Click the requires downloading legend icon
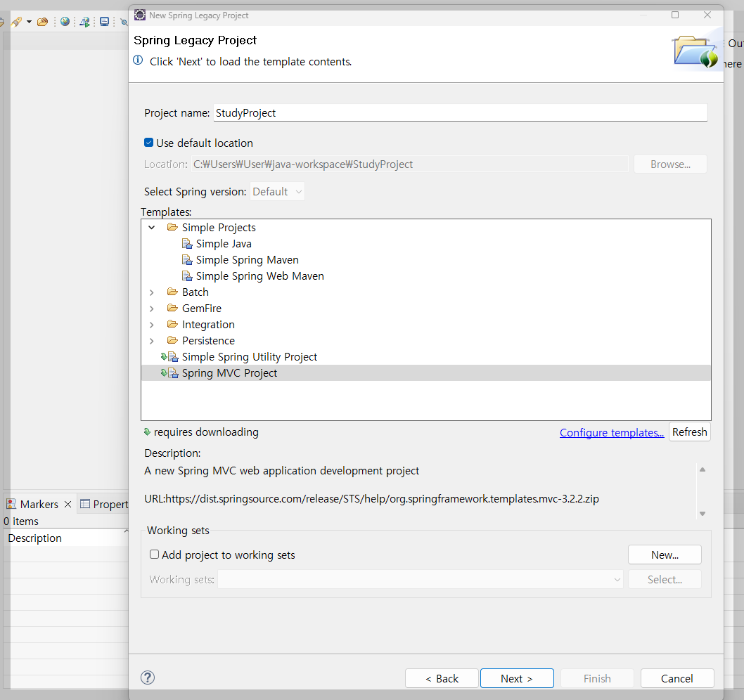Image resolution: width=744 pixels, height=700 pixels. coord(147,432)
